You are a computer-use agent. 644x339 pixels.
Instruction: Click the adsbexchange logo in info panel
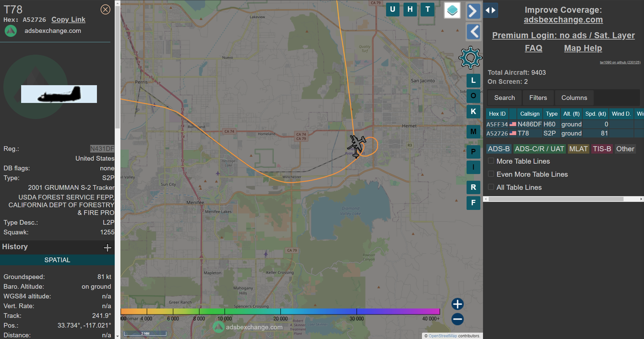coord(11,31)
